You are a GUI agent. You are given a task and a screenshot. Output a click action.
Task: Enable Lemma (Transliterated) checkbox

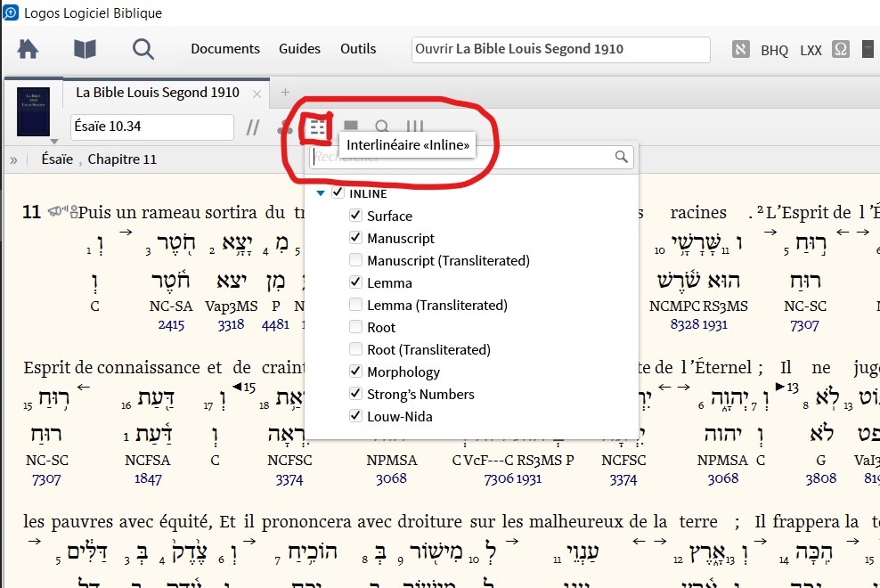coord(355,304)
